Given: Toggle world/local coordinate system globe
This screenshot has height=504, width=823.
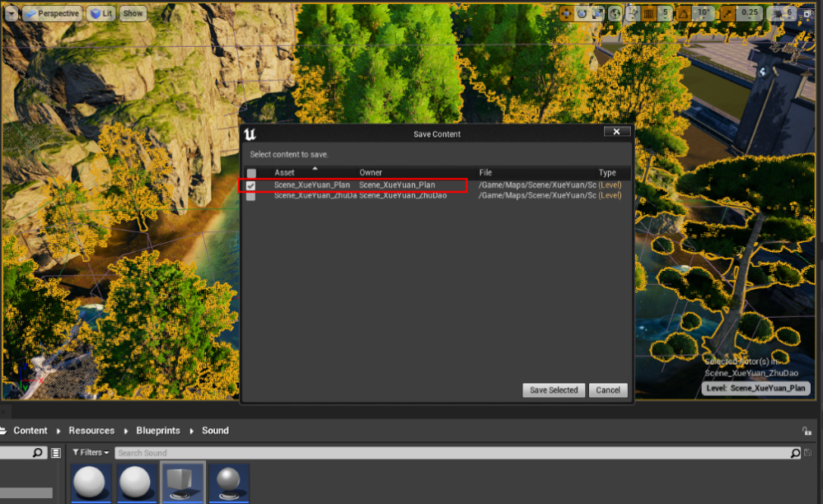Looking at the screenshot, I should [x=615, y=14].
